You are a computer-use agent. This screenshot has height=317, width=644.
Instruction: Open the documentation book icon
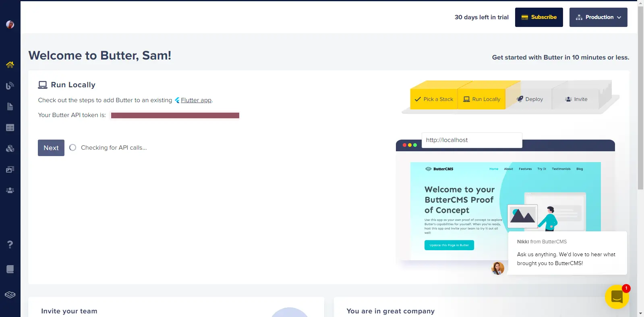(x=10, y=269)
